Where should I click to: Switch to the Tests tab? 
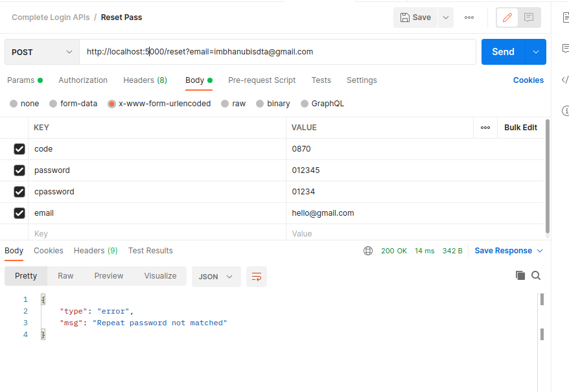pyautogui.click(x=321, y=80)
